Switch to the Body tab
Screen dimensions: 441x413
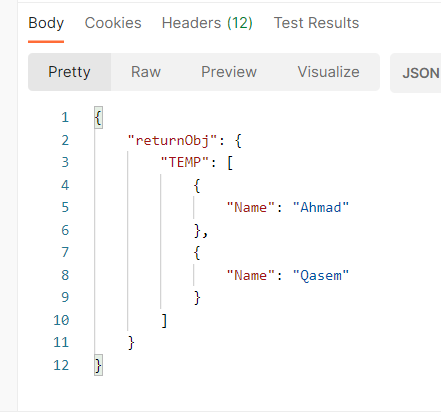pyautogui.click(x=46, y=23)
